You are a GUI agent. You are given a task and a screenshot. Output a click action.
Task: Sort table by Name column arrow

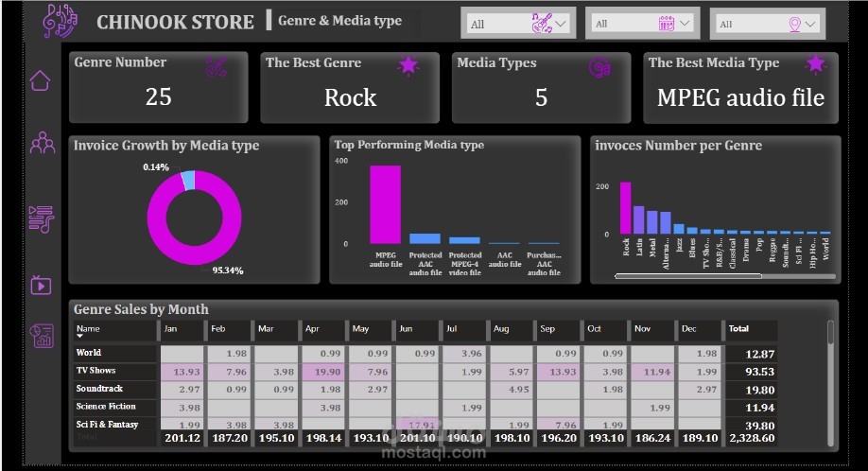(x=79, y=336)
